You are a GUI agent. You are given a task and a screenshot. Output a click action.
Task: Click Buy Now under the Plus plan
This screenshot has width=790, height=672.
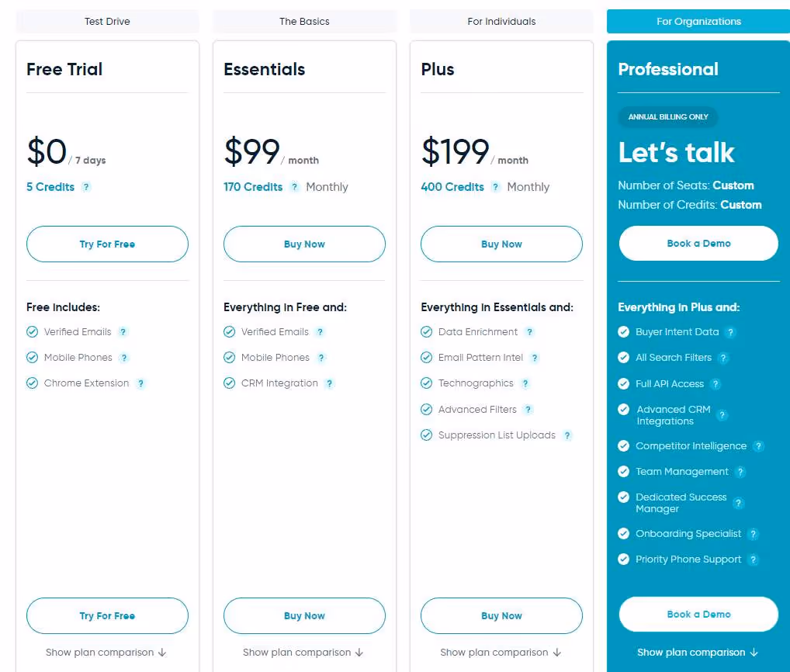tap(501, 244)
